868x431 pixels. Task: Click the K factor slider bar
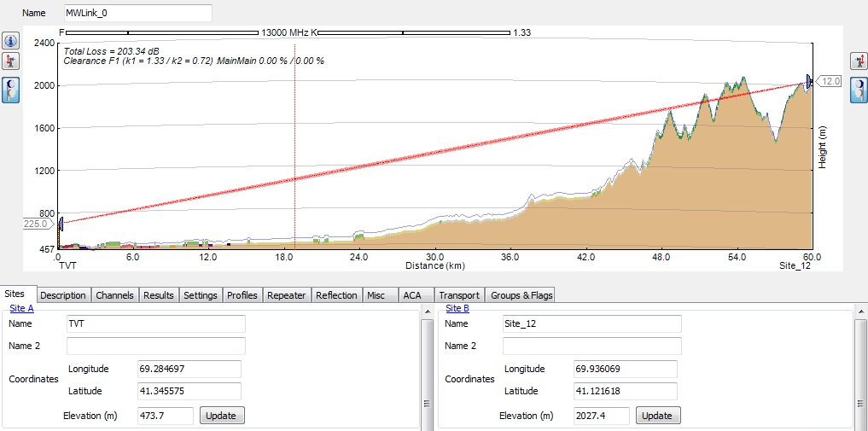pos(413,32)
